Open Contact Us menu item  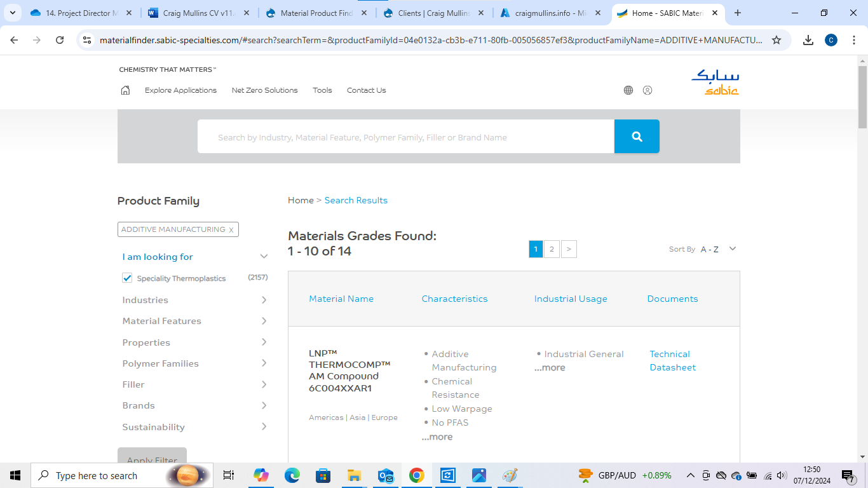coord(366,90)
